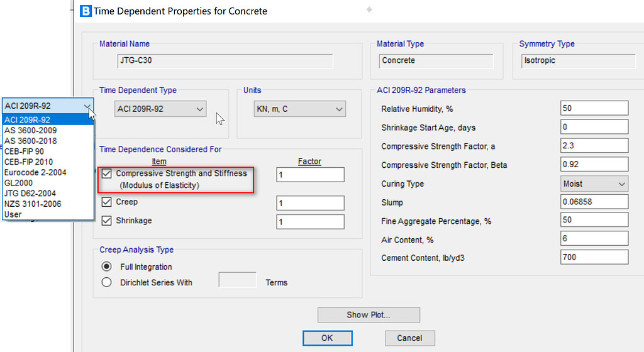Toggle the Shrinkage checkbox

pos(106,221)
